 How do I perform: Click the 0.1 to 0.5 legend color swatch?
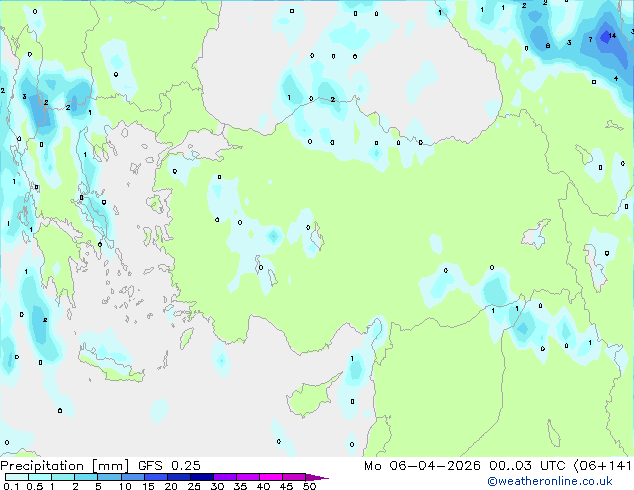(17, 477)
